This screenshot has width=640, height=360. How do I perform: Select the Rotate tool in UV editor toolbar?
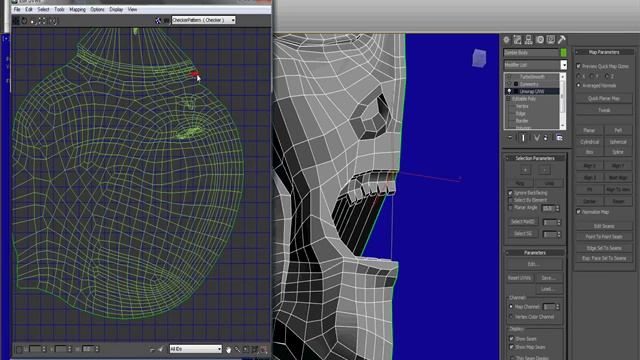tap(24, 20)
